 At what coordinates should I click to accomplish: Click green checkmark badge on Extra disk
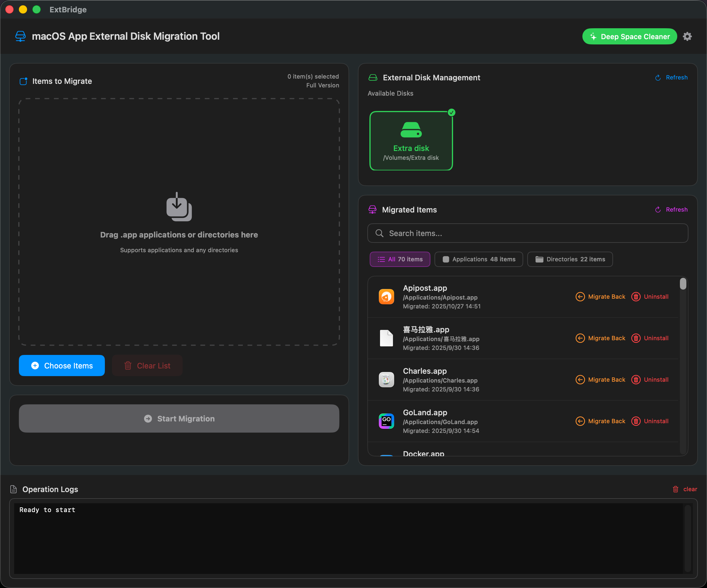(x=452, y=113)
